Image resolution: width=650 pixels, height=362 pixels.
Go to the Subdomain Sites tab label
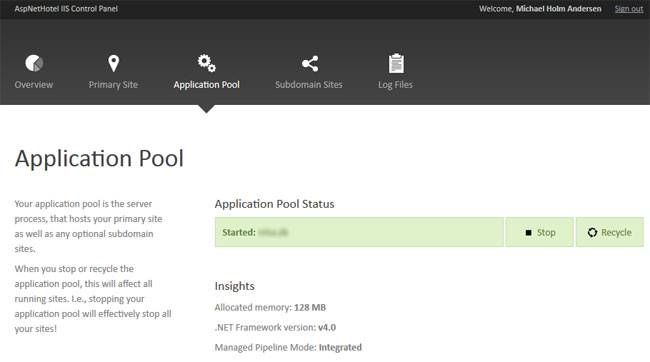click(x=309, y=85)
